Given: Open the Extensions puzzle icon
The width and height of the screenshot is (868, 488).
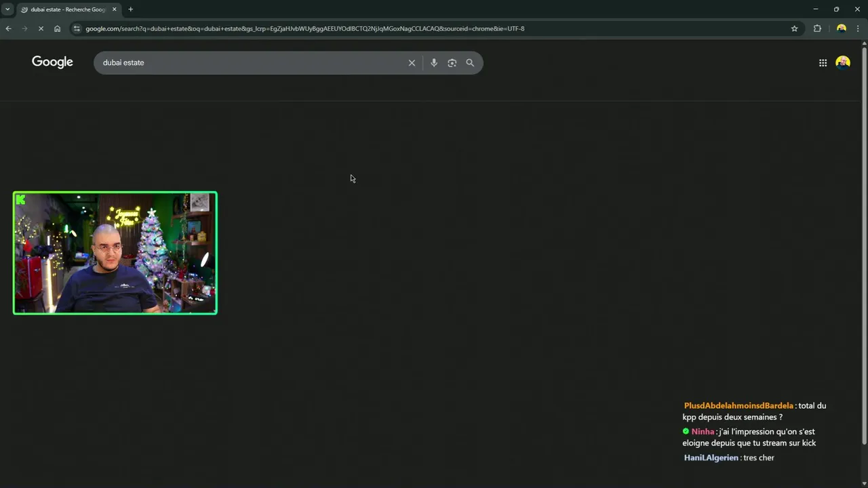Looking at the screenshot, I should [817, 28].
